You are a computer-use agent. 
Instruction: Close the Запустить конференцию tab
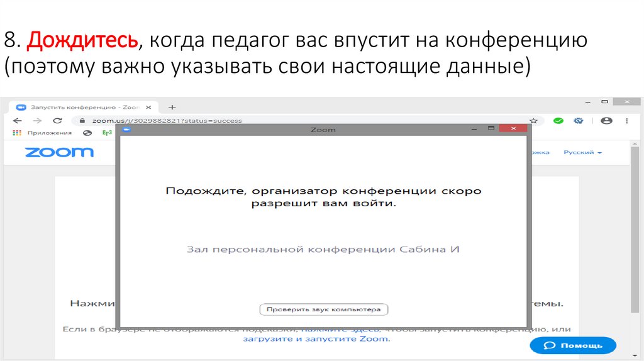[148, 107]
